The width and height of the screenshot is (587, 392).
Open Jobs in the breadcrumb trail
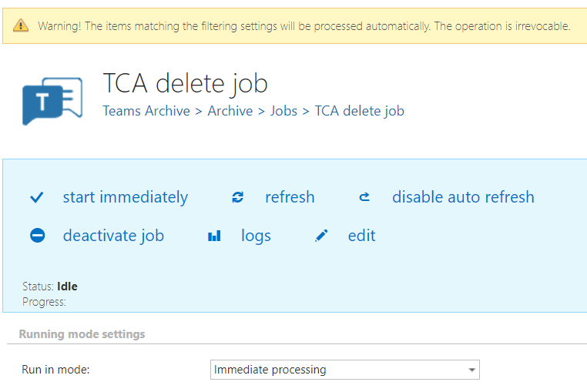[283, 111]
